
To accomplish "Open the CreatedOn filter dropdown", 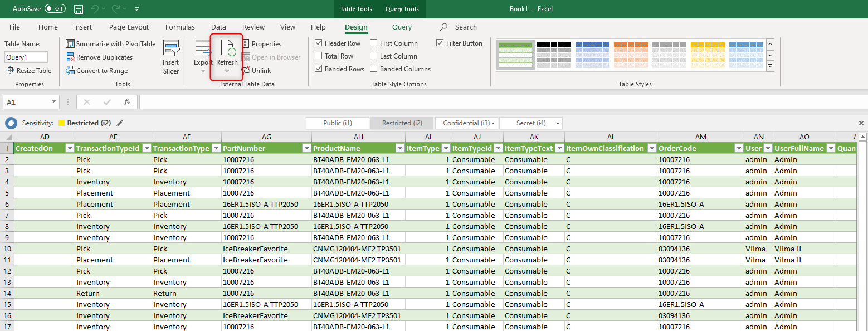I will [70, 148].
